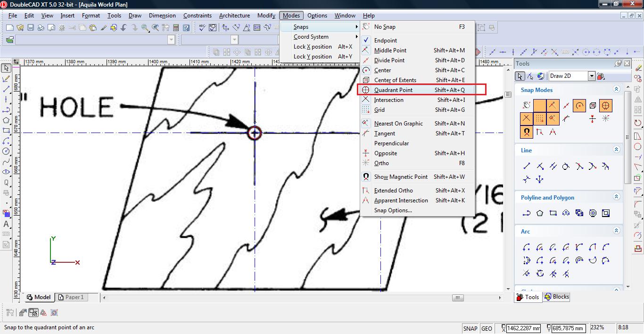Select Quadrant Point from Snaps menu
Screen dimensions: 644x334
[x=393, y=90]
